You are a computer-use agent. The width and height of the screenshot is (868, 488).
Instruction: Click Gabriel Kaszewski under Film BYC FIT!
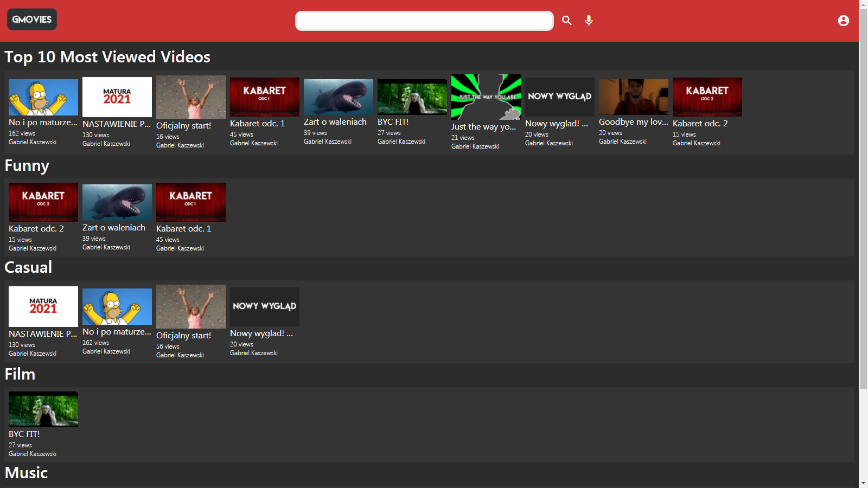(33, 454)
